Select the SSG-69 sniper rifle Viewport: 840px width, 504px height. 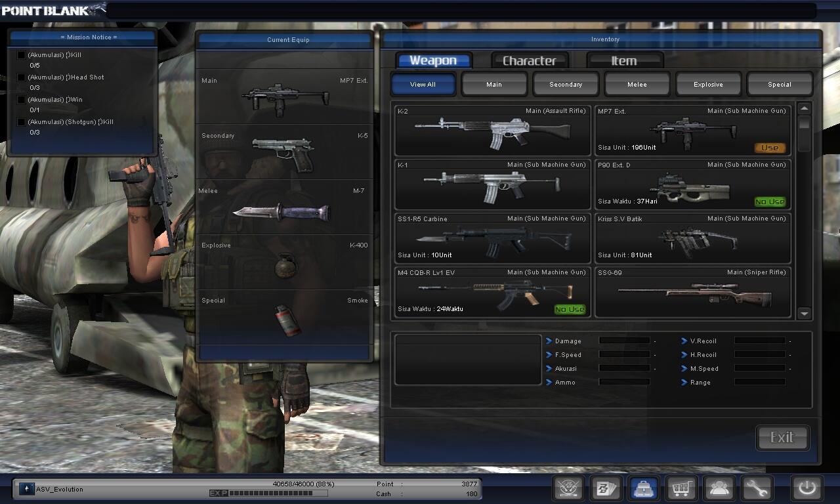coord(692,291)
